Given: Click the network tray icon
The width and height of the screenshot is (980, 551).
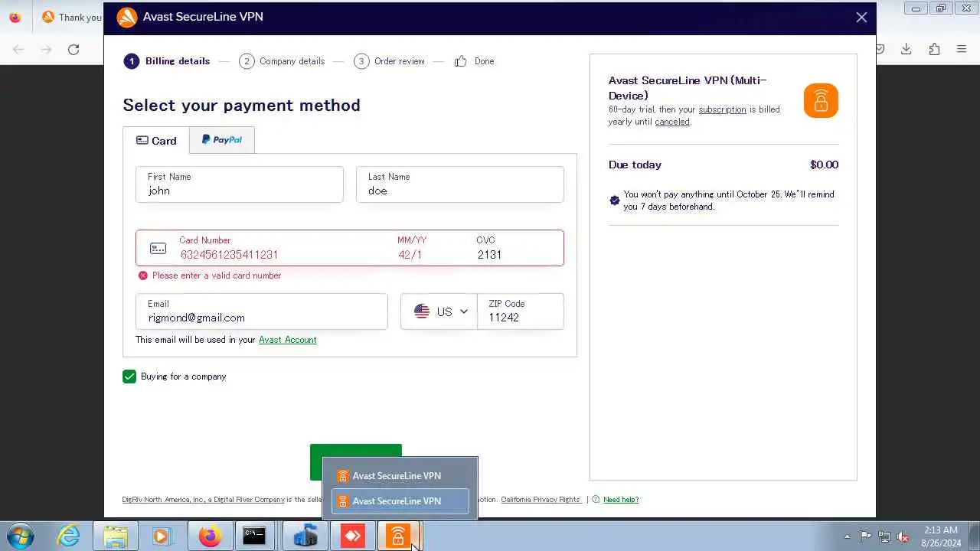Looking at the screenshot, I should coord(884,536).
